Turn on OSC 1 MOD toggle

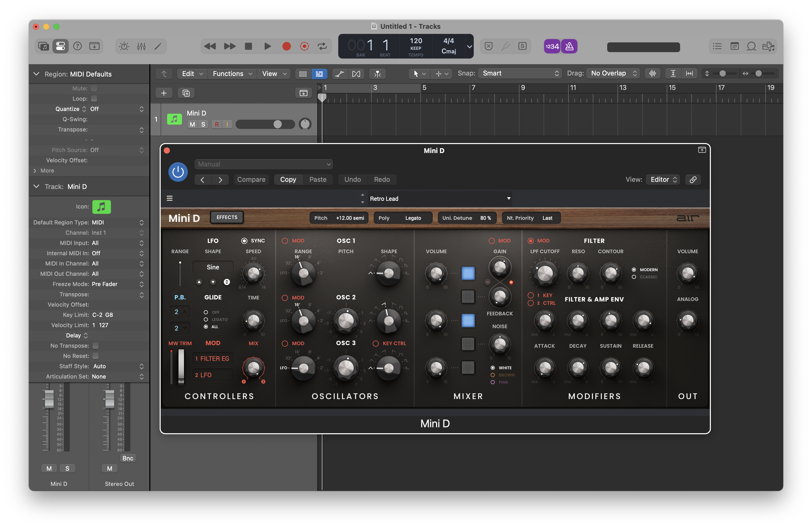285,241
